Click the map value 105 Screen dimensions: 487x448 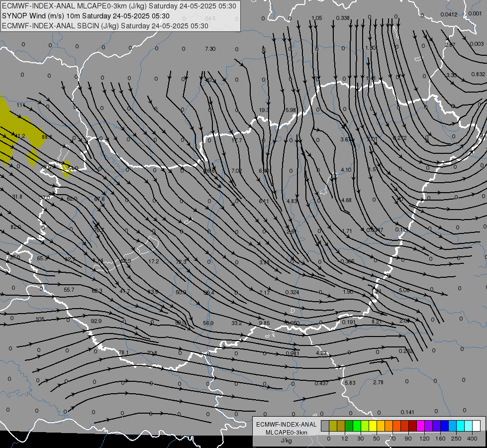[40, 319]
